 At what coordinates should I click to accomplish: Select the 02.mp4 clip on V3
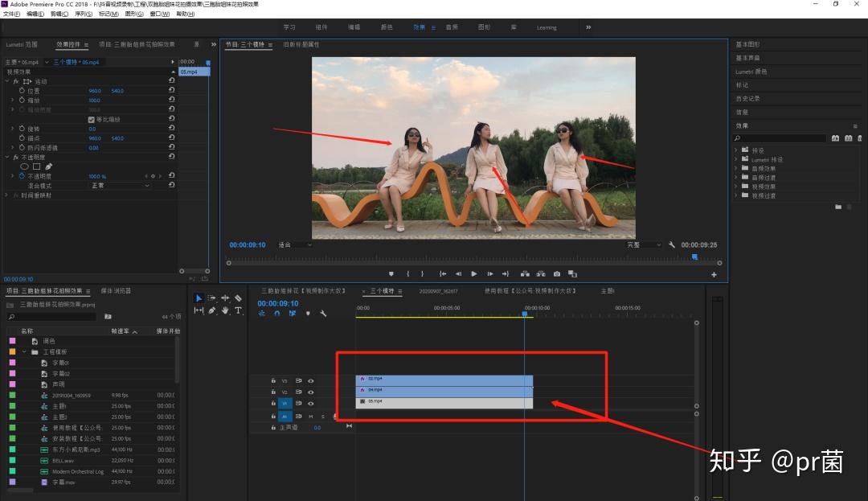tap(444, 379)
